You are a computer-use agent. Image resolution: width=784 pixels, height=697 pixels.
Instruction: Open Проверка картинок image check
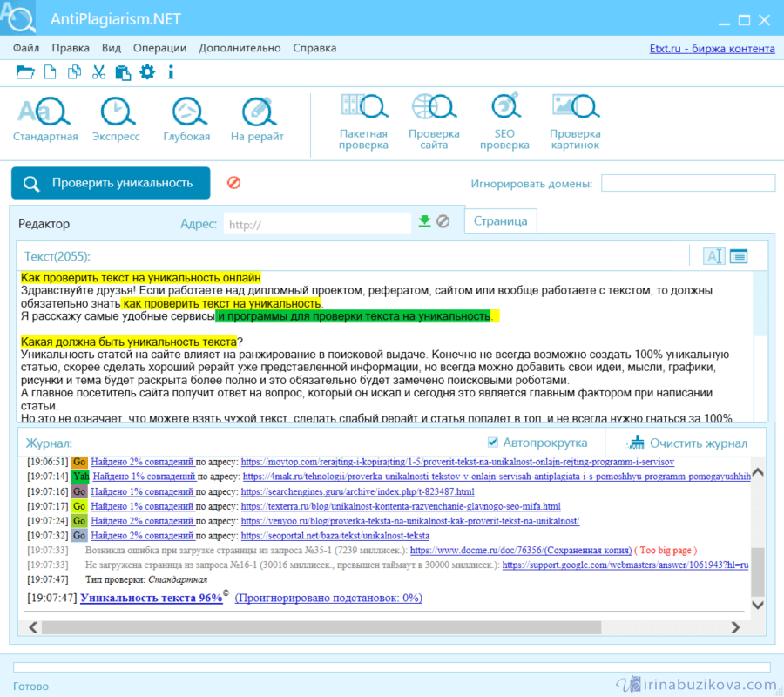pyautogui.click(x=575, y=109)
